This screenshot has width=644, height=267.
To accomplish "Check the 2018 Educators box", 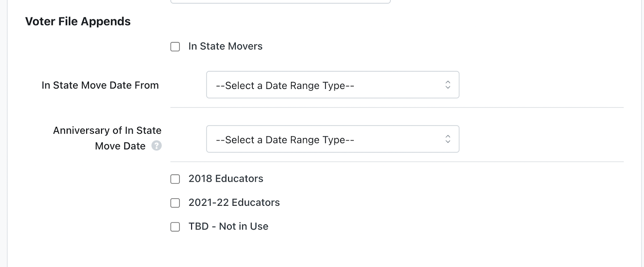I will click(175, 179).
